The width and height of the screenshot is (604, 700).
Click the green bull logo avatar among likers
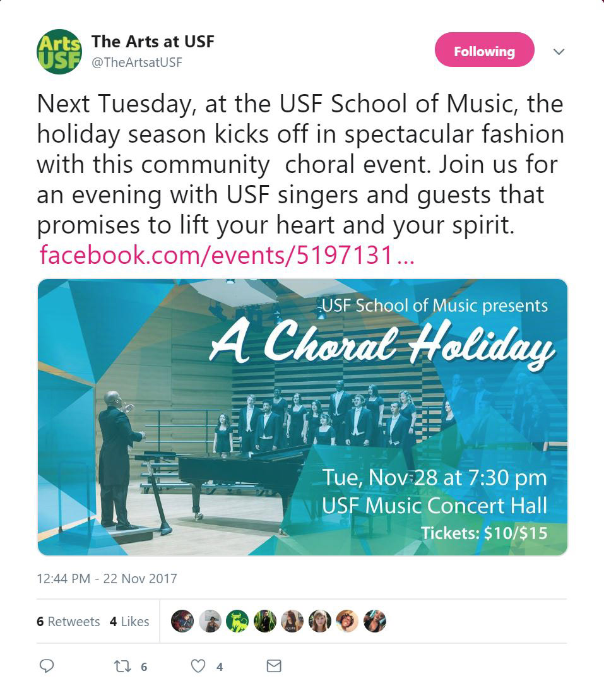click(237, 621)
